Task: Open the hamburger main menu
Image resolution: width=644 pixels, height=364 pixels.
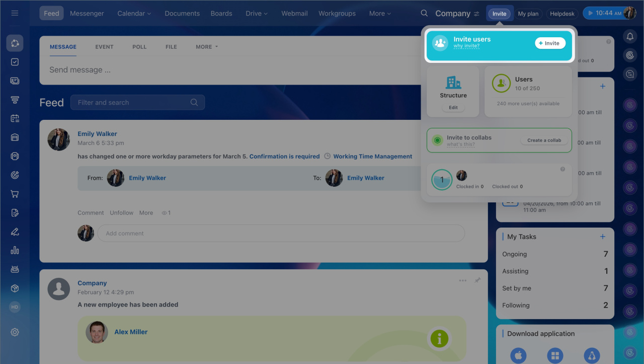Action: [15, 13]
